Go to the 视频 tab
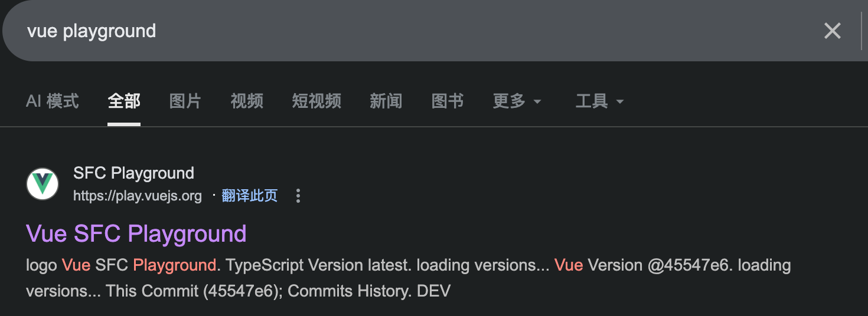The image size is (868, 316). tap(247, 101)
